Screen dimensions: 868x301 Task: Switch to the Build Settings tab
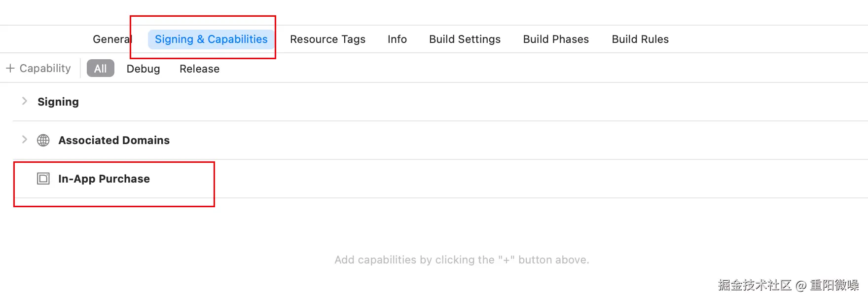pos(465,39)
